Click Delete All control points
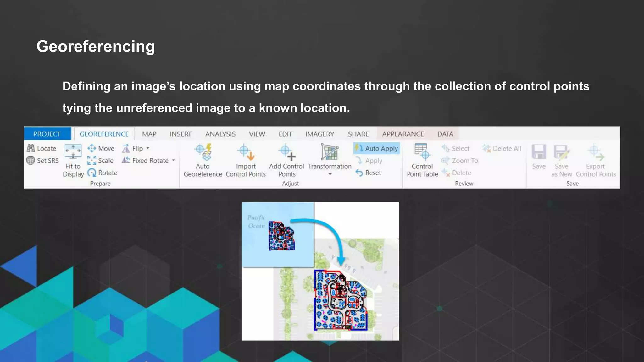 (x=502, y=148)
